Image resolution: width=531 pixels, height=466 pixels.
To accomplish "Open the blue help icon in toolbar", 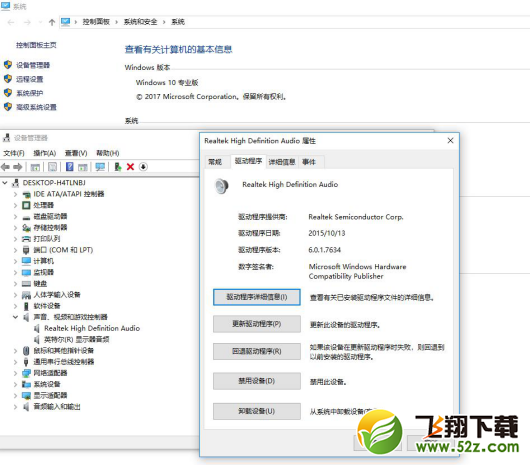I will 69,167.
